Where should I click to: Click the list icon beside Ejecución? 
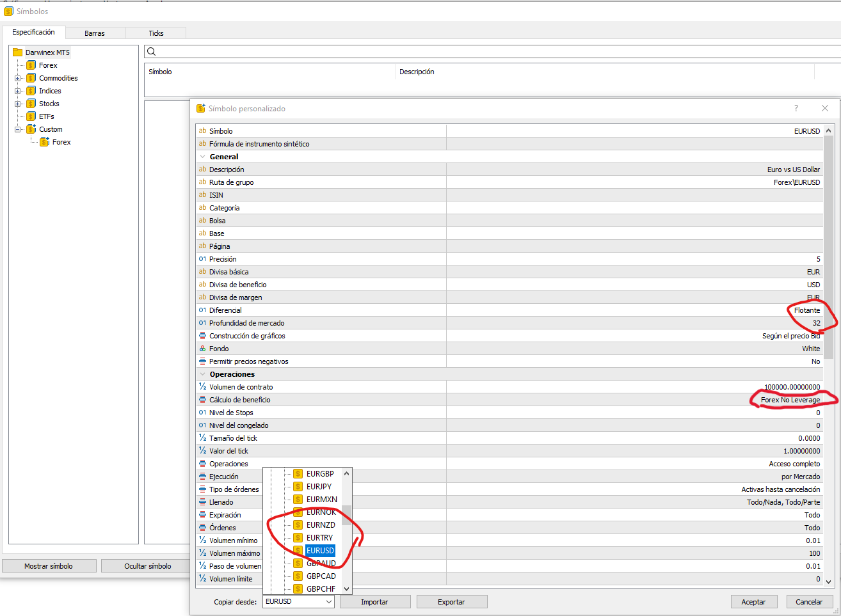tap(202, 477)
